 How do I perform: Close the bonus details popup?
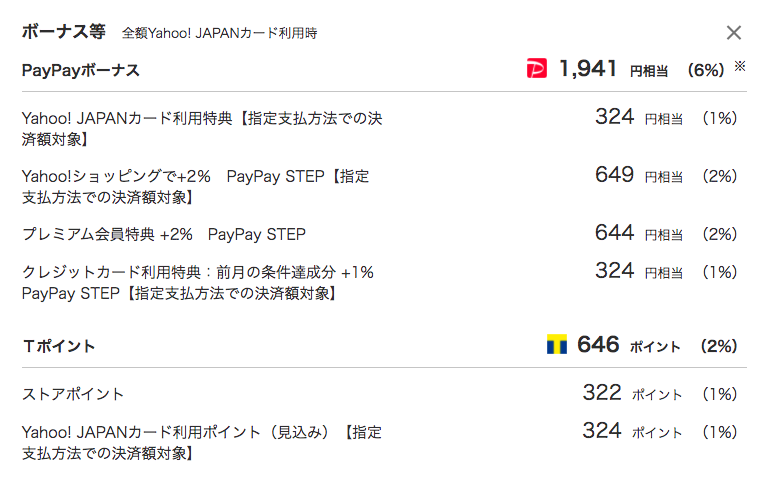pos(734,33)
